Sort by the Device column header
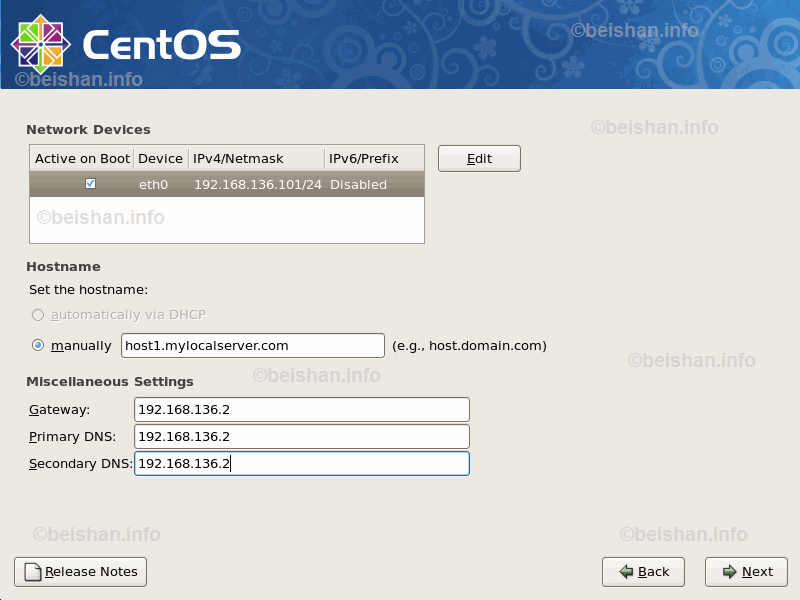Image resolution: width=800 pixels, height=600 pixels. 160,159
